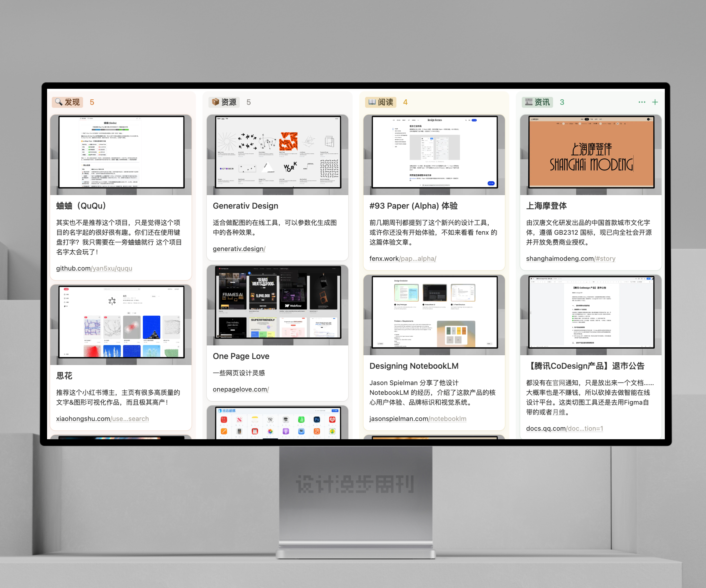Image resolution: width=706 pixels, height=588 pixels.
Task: Click the Designing NotebookLM card title
Action: [x=414, y=366]
